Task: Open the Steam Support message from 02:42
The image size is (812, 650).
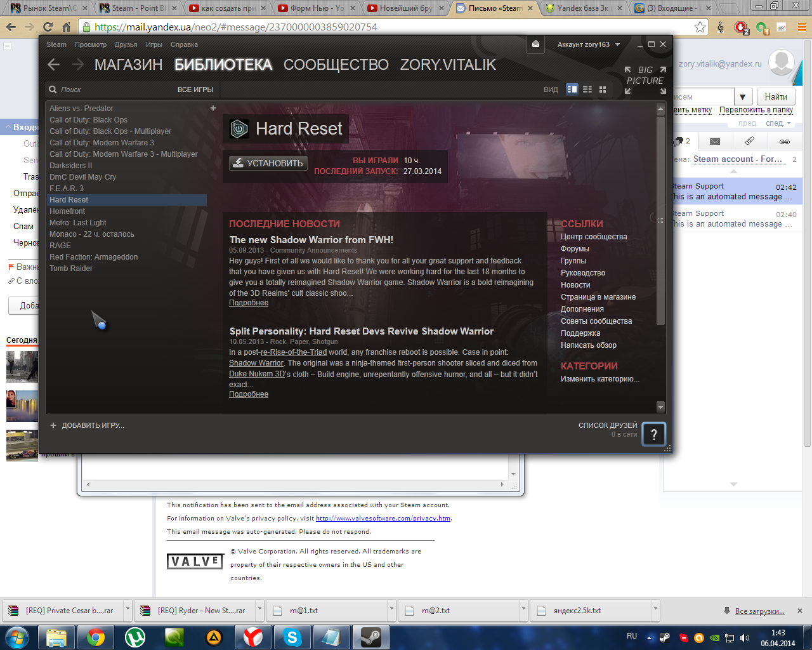Action: point(733,191)
